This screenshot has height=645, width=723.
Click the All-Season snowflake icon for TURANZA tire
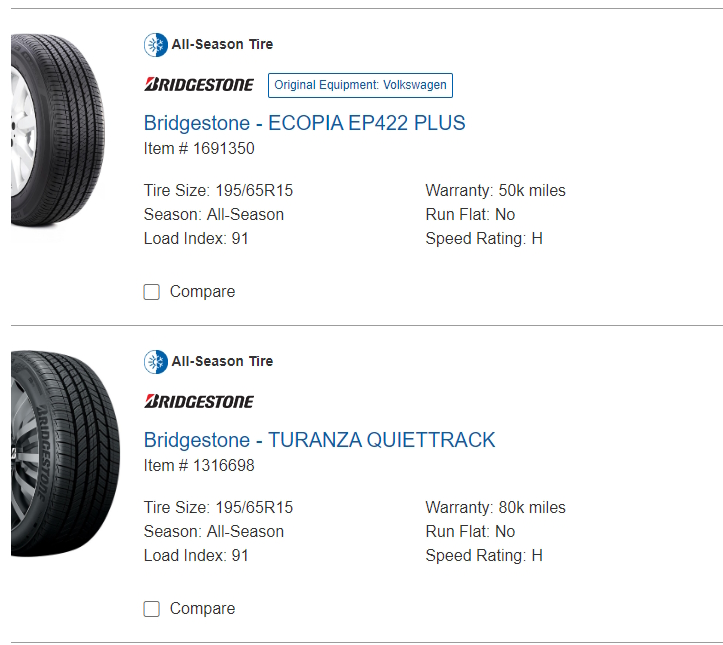click(x=155, y=362)
